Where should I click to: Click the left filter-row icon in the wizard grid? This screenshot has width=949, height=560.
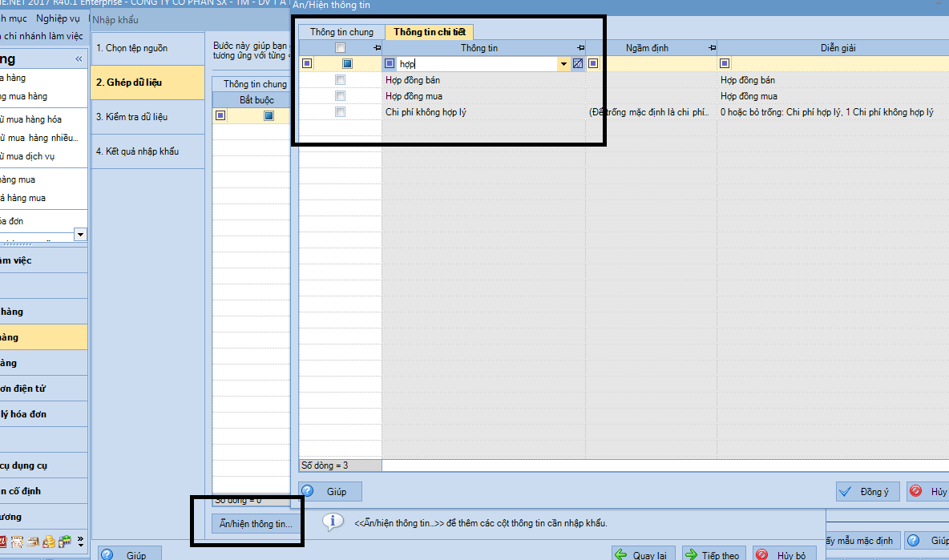click(x=221, y=115)
